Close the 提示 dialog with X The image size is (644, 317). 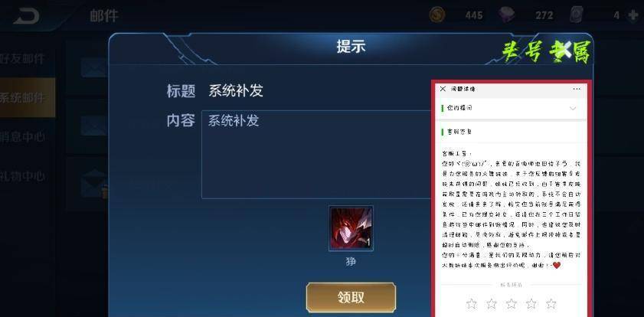pyautogui.click(x=566, y=50)
